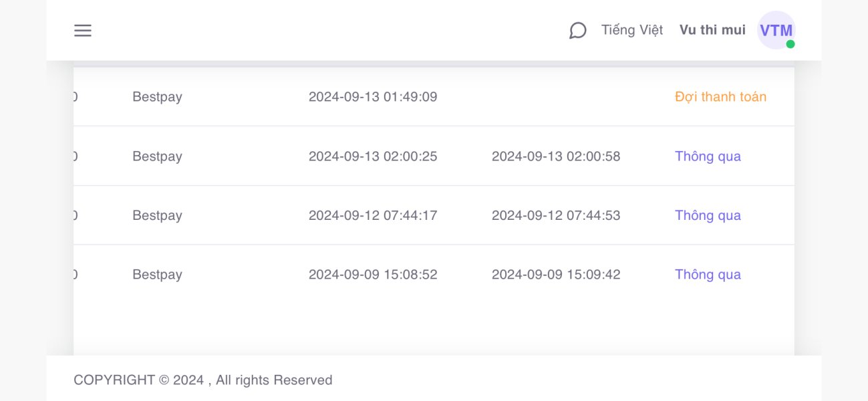This screenshot has width=868, height=401.
Task: Click Thông qua status for the 2024-09-12 row
Action: tap(708, 215)
